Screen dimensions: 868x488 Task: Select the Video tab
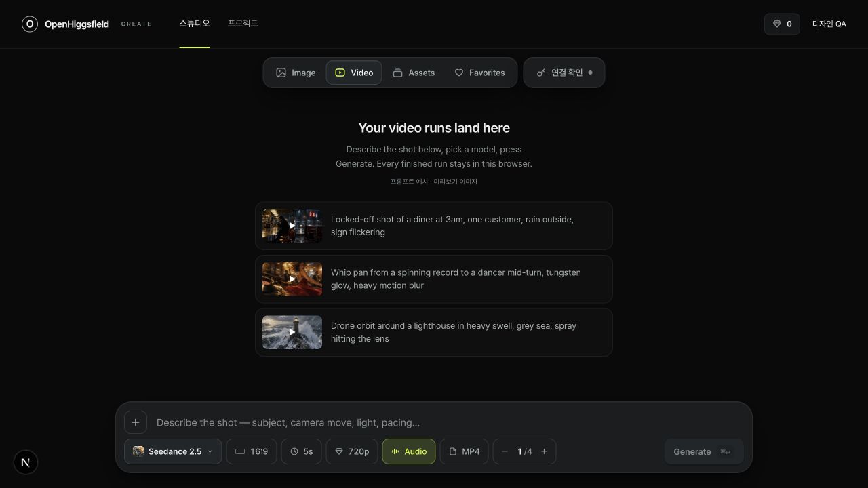354,73
